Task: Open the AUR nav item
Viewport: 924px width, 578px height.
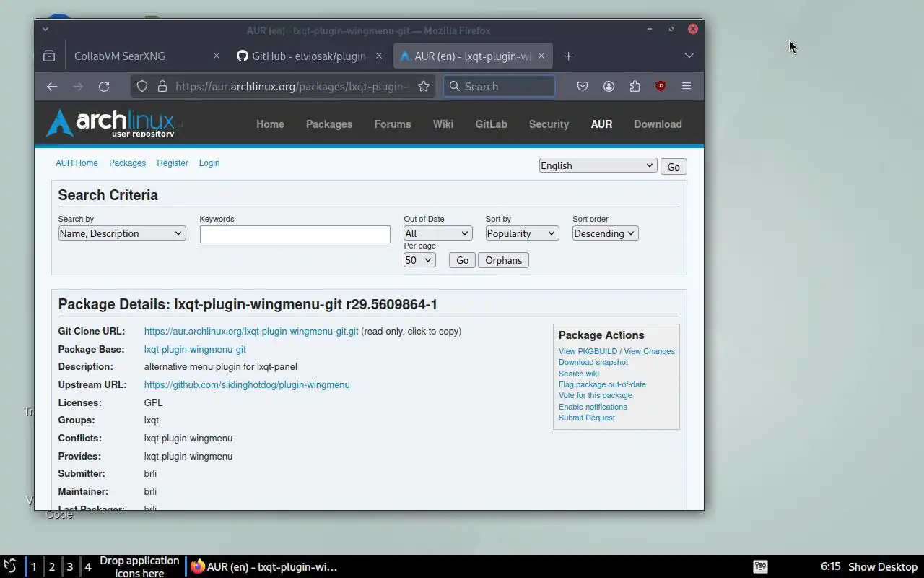Action: (601, 124)
